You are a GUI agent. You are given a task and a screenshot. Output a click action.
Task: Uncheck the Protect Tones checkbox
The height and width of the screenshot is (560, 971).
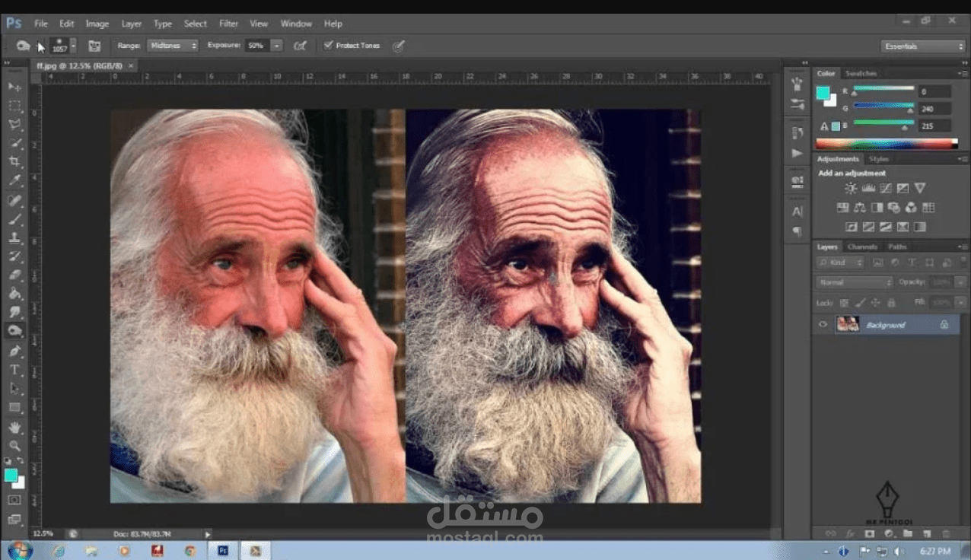click(x=328, y=46)
